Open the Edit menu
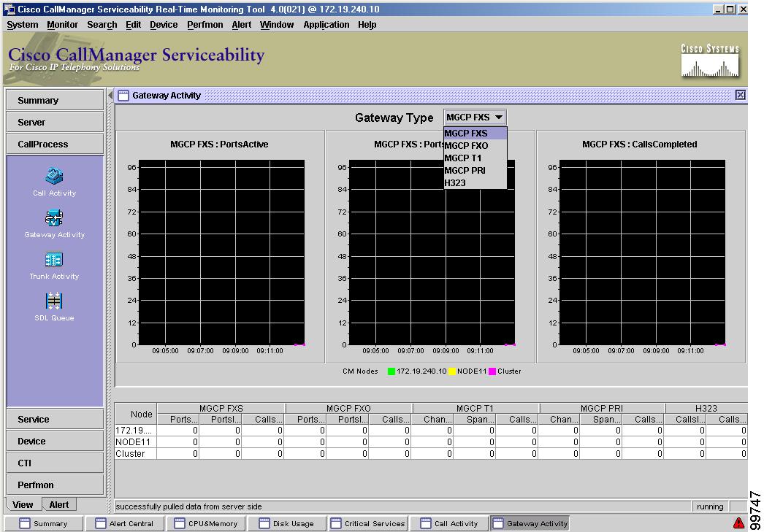This screenshot has width=764, height=532. [x=133, y=25]
